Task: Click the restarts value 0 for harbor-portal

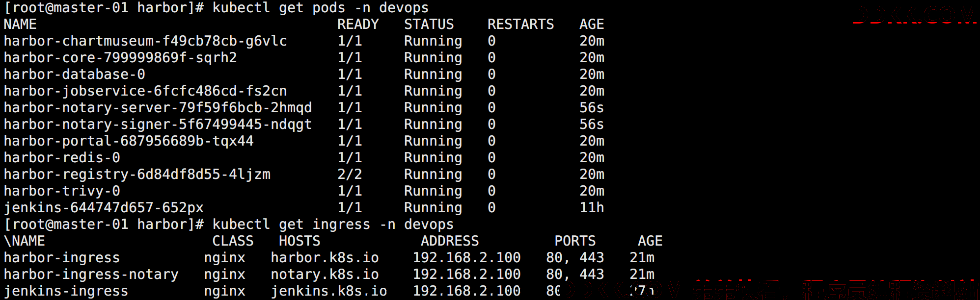Action: click(491, 141)
